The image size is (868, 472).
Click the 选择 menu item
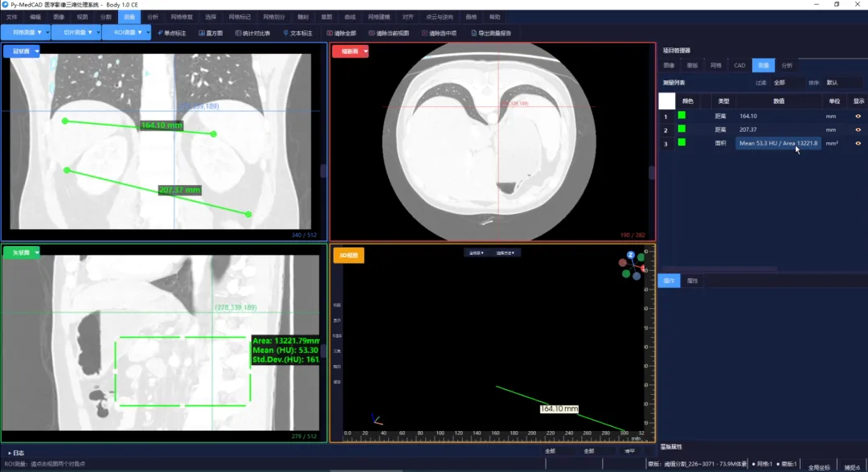point(211,17)
